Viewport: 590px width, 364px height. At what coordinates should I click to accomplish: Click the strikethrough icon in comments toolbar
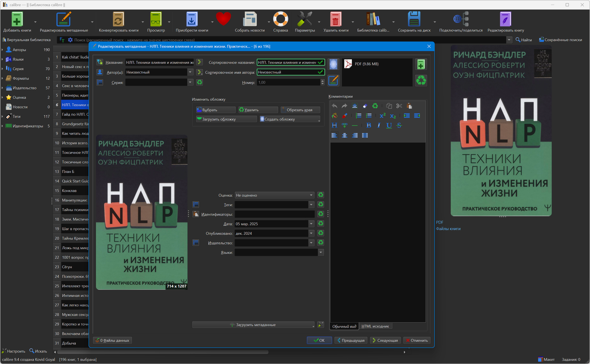[399, 125]
